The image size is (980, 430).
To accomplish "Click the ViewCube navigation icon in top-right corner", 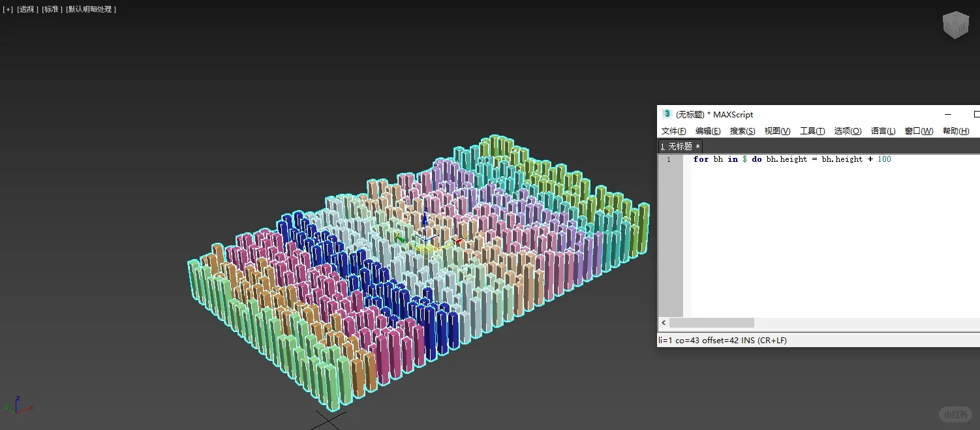I will pos(955,25).
